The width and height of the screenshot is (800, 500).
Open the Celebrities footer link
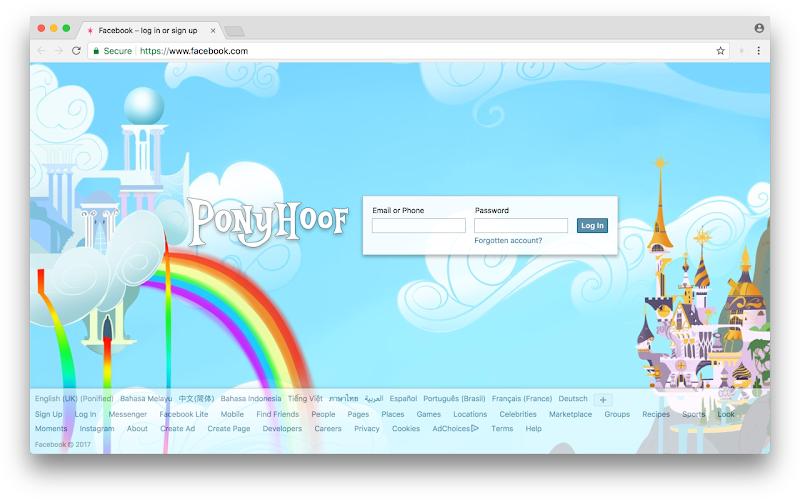(518, 414)
